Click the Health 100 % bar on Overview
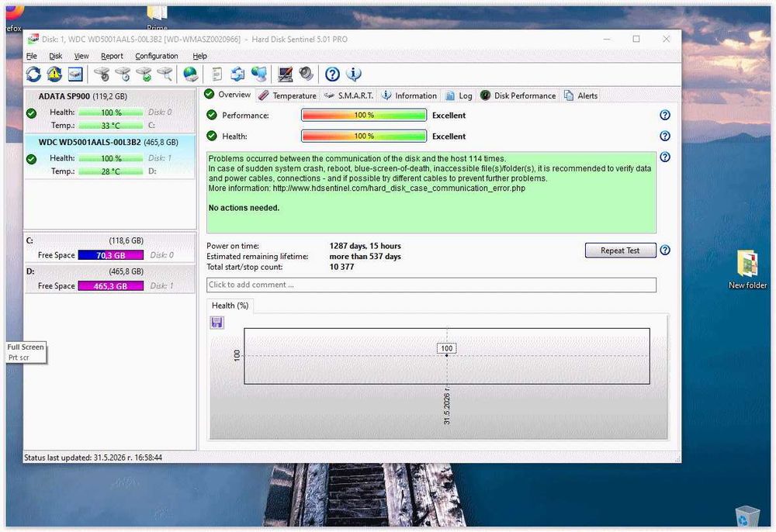The image size is (776, 532). point(364,136)
